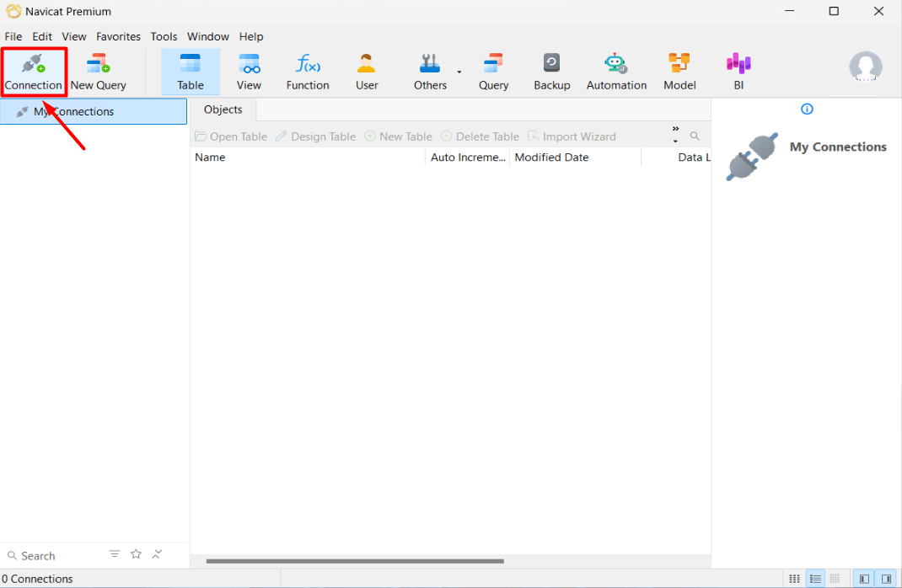Click the Design Table button
This screenshot has height=588, width=902.
[316, 136]
